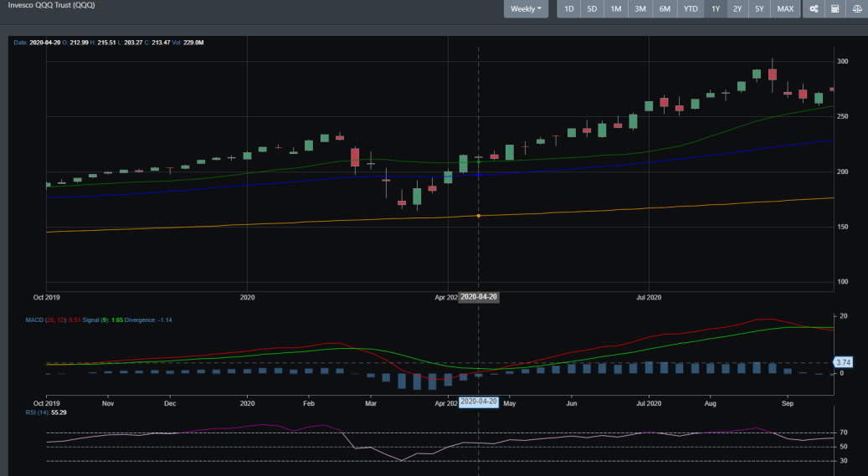
Task: Click the Divergence -1.14 legend text
Action: pyautogui.click(x=148, y=320)
